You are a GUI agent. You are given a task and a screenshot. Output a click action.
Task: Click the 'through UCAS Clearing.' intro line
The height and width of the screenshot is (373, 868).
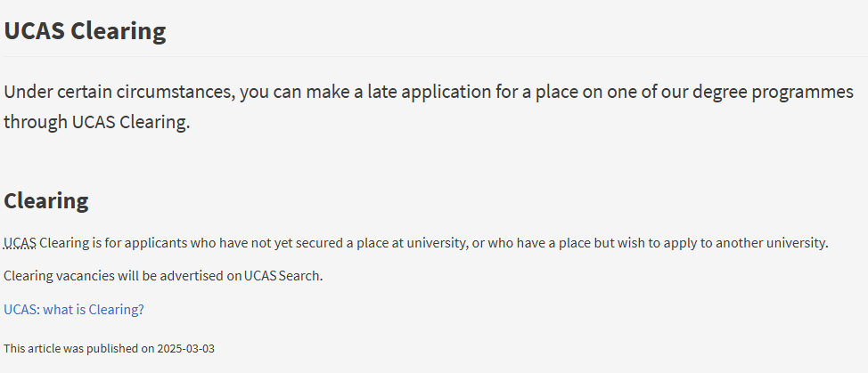pyautogui.click(x=97, y=122)
